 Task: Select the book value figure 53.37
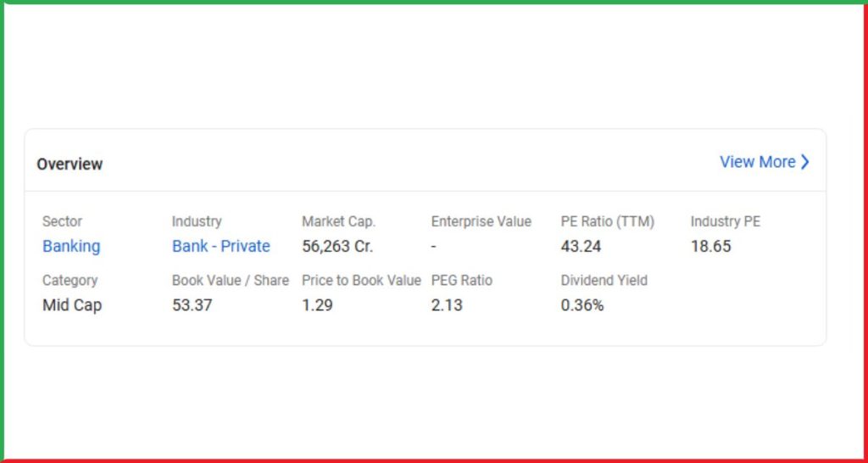click(x=192, y=305)
